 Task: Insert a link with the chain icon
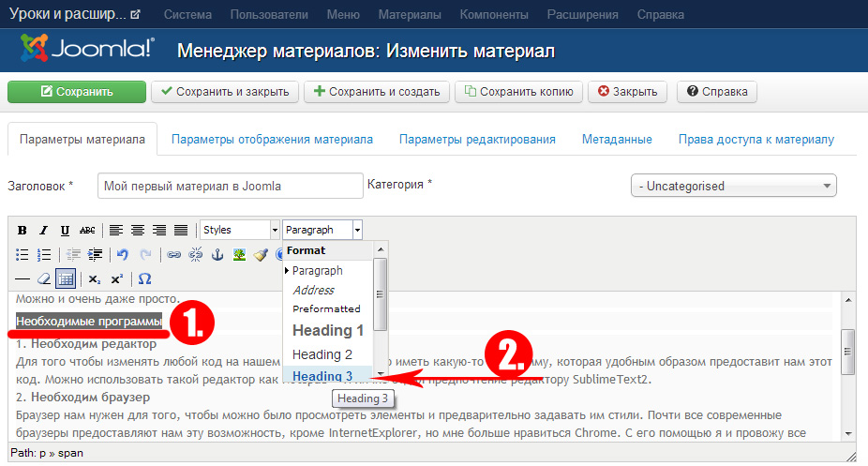(x=173, y=254)
